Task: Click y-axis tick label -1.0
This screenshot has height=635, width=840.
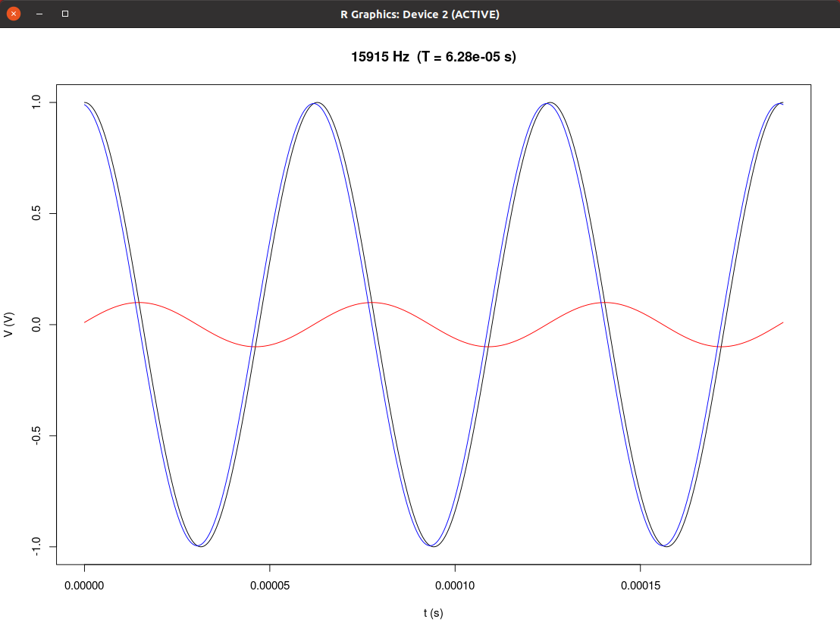Action: 36,546
